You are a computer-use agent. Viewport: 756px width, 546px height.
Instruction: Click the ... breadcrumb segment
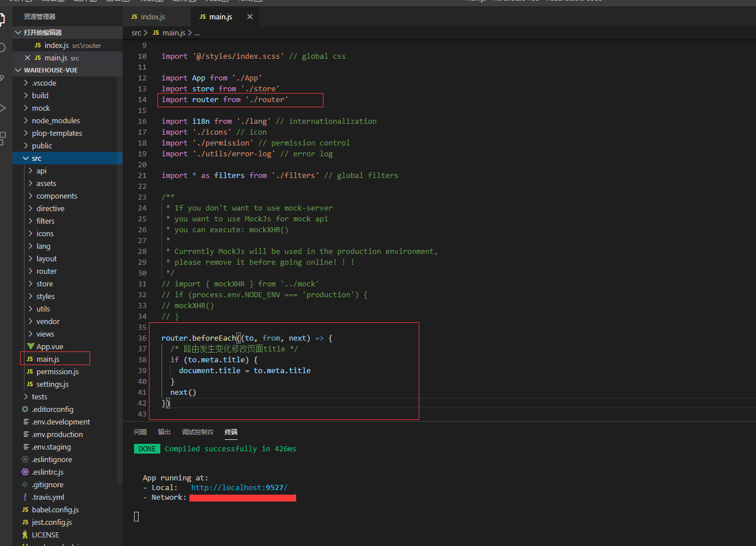pos(197,33)
